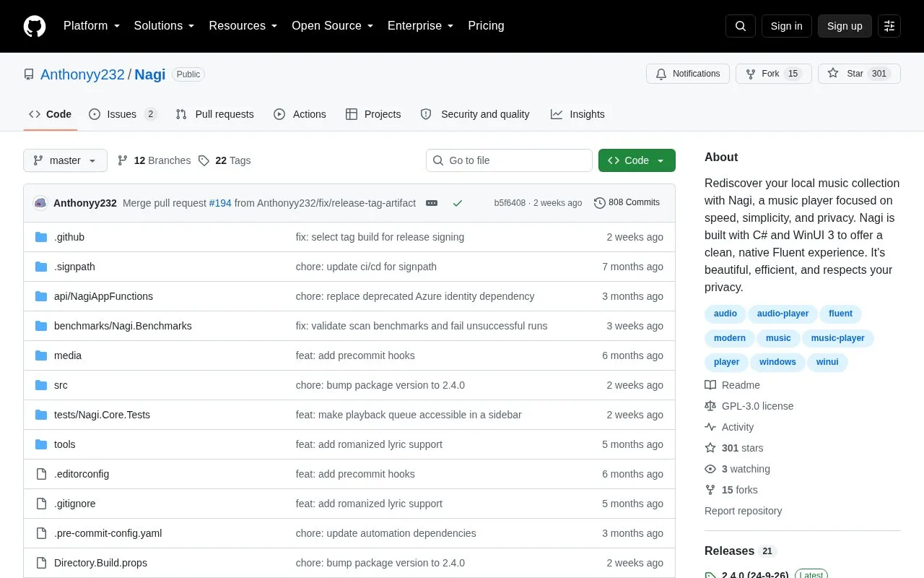Expand the Solutions menu
924x578 pixels.
pyautogui.click(x=164, y=26)
